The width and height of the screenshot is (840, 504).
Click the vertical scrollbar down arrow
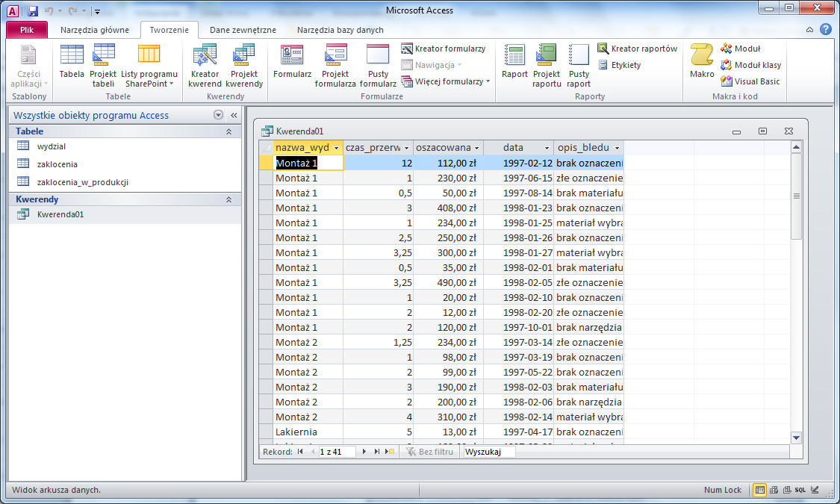click(x=796, y=438)
